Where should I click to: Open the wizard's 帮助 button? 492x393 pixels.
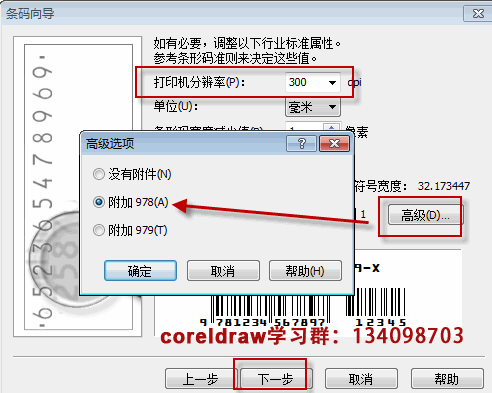pos(447,379)
